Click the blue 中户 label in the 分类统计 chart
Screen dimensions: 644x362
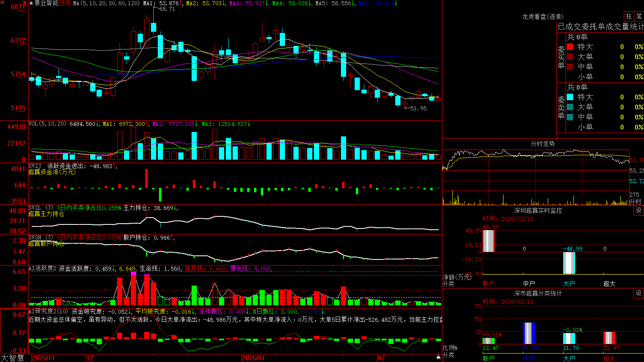(528, 358)
